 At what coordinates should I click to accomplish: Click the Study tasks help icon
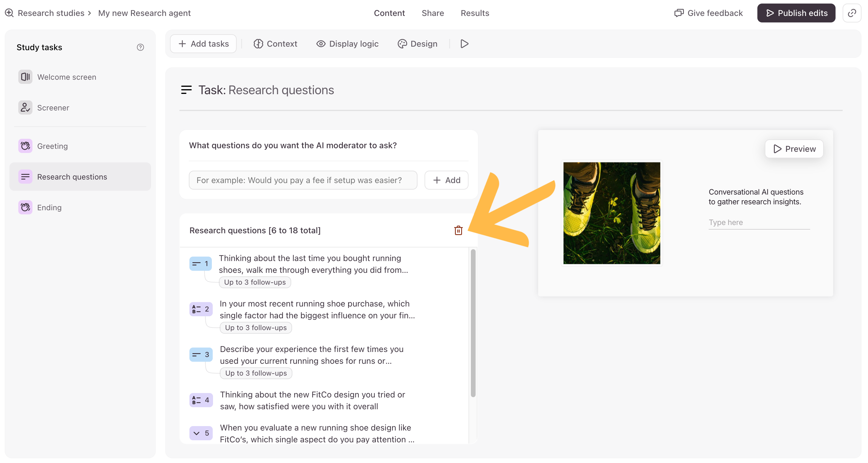click(x=140, y=47)
